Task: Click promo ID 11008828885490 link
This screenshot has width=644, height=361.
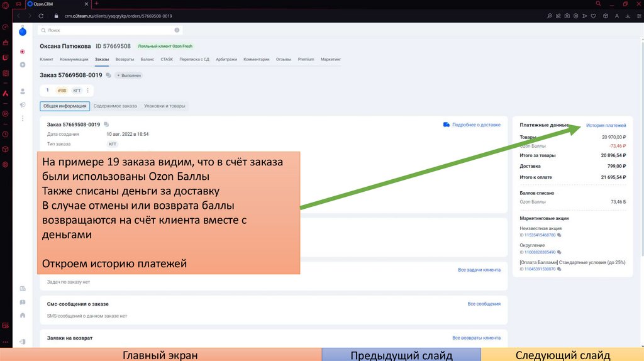Action: [x=540, y=252]
